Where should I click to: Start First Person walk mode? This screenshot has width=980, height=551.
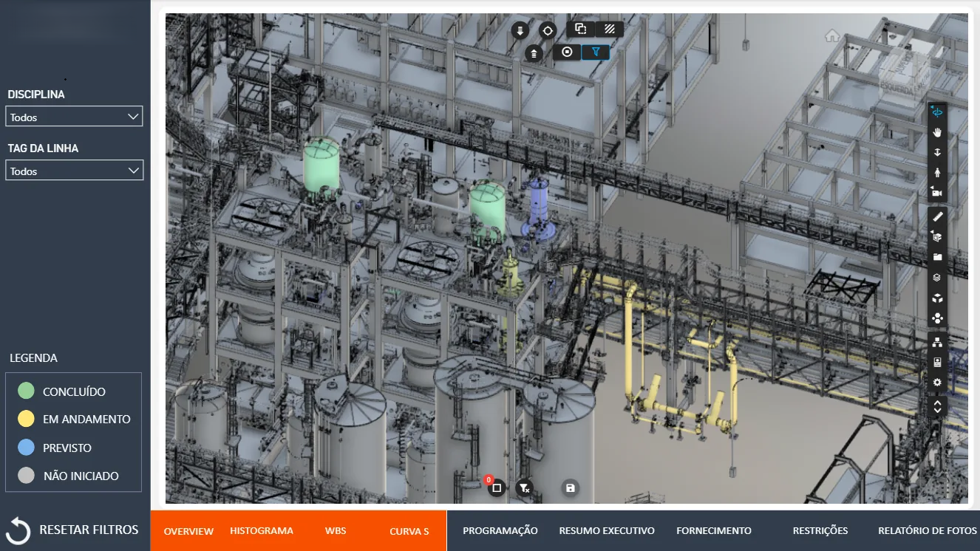[x=937, y=172]
